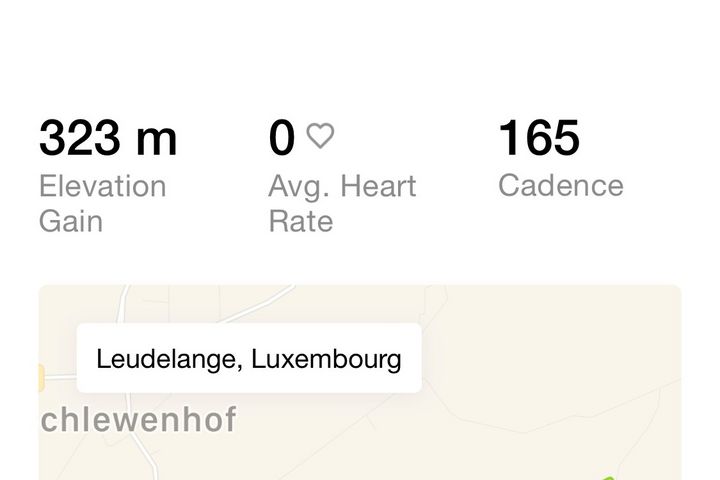Screen dimensions: 720x480
Task: Tap the white road below chlewenhof label
Action: (147, 457)
